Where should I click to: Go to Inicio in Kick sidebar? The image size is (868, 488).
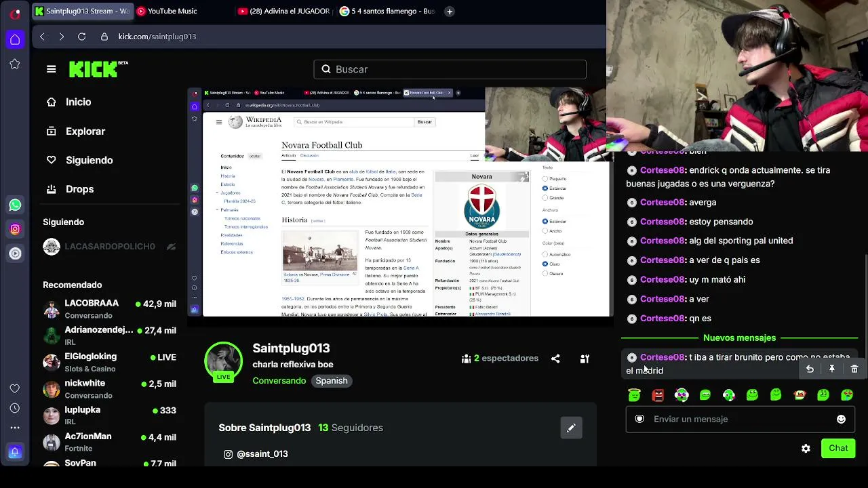68,102
